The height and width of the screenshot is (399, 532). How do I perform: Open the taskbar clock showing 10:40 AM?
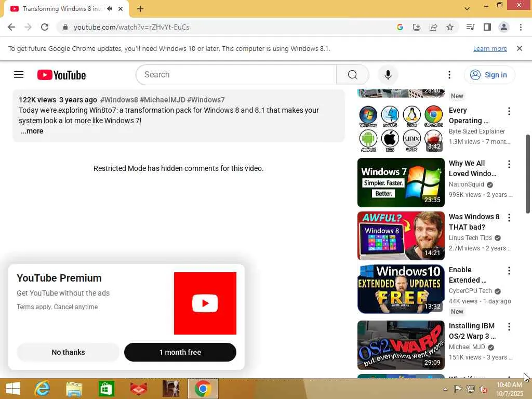click(509, 389)
